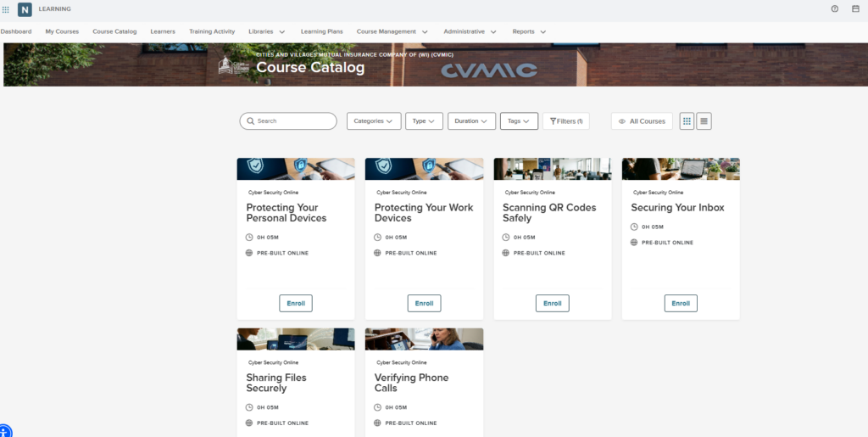Click Verifying Phone Calls thumbnail image
This screenshot has width=868, height=437.
(x=424, y=339)
